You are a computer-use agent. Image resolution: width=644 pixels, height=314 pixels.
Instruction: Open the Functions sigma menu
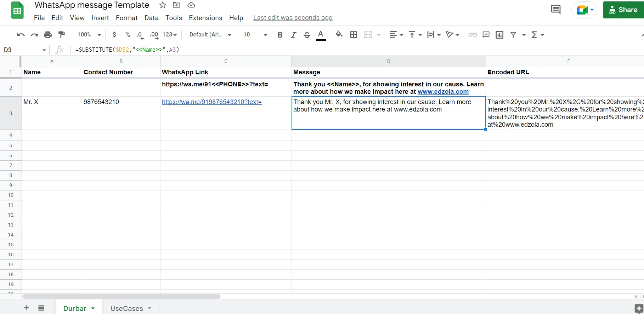pos(537,35)
